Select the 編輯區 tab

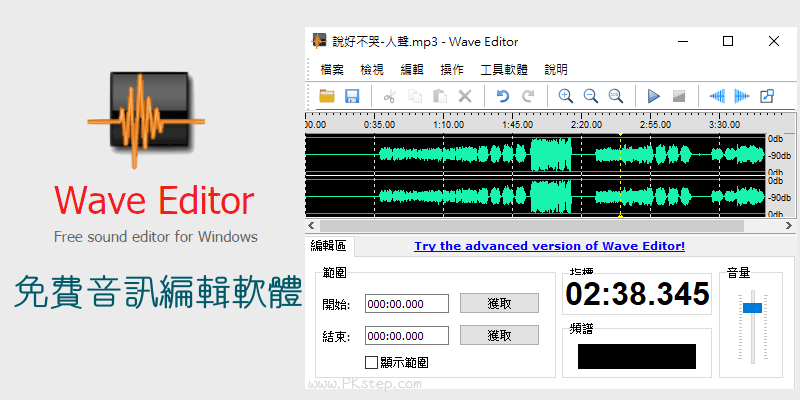[x=329, y=246]
